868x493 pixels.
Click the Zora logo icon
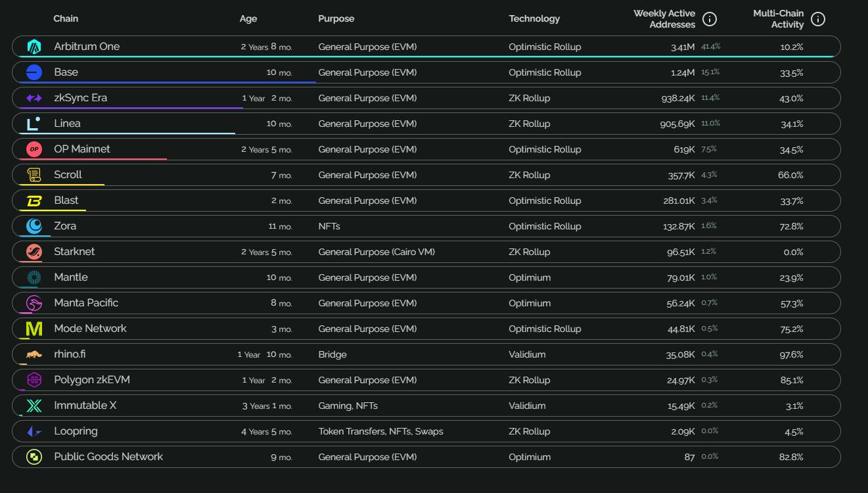pos(34,226)
